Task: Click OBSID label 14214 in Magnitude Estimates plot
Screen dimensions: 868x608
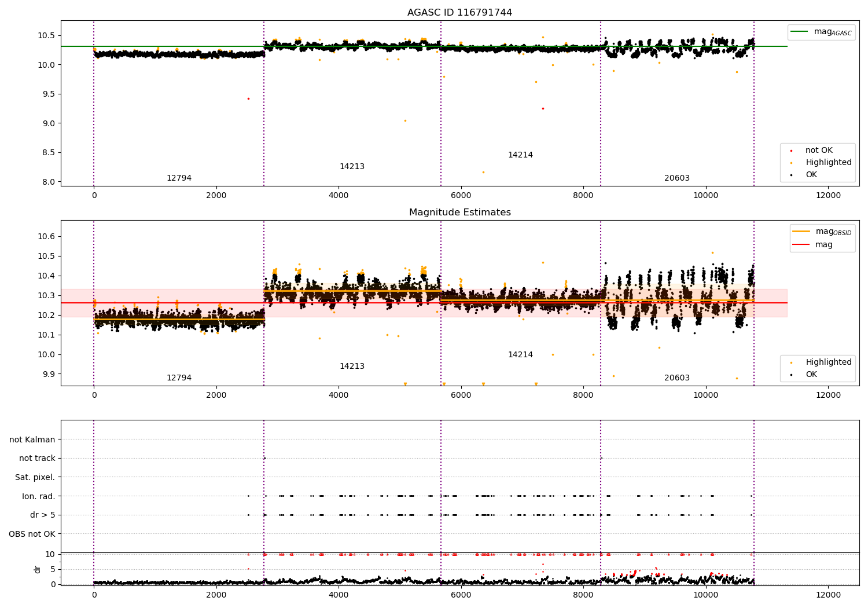Action: point(520,355)
